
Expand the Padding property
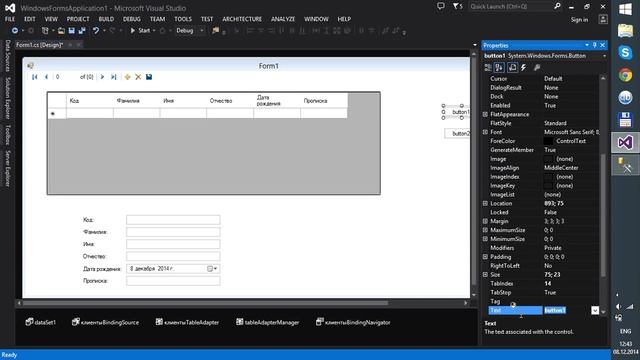[x=485, y=257]
